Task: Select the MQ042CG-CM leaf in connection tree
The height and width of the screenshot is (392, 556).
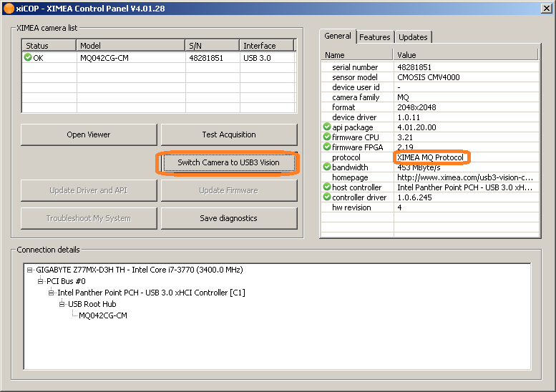Action: [103, 315]
